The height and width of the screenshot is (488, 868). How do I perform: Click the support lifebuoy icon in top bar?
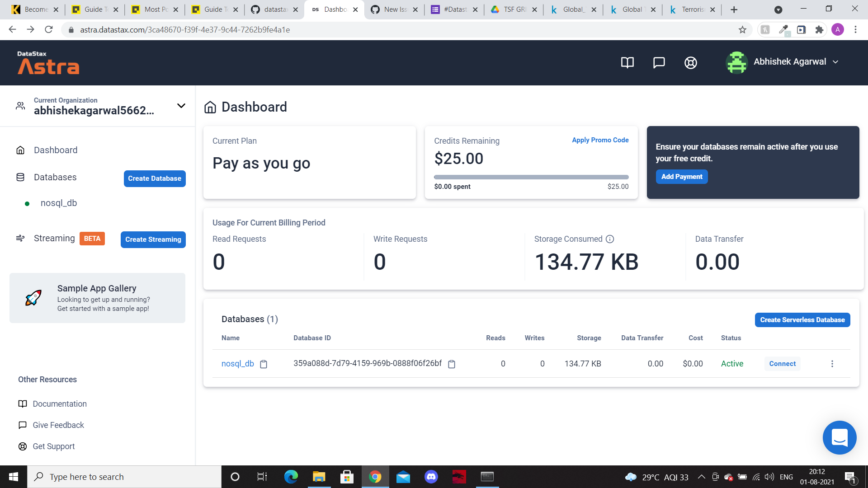[690, 62]
